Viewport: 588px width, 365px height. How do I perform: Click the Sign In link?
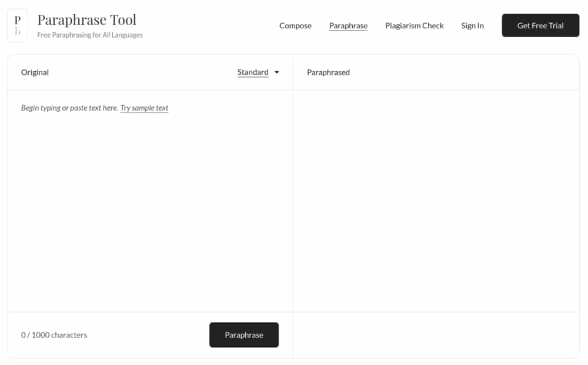tap(472, 26)
